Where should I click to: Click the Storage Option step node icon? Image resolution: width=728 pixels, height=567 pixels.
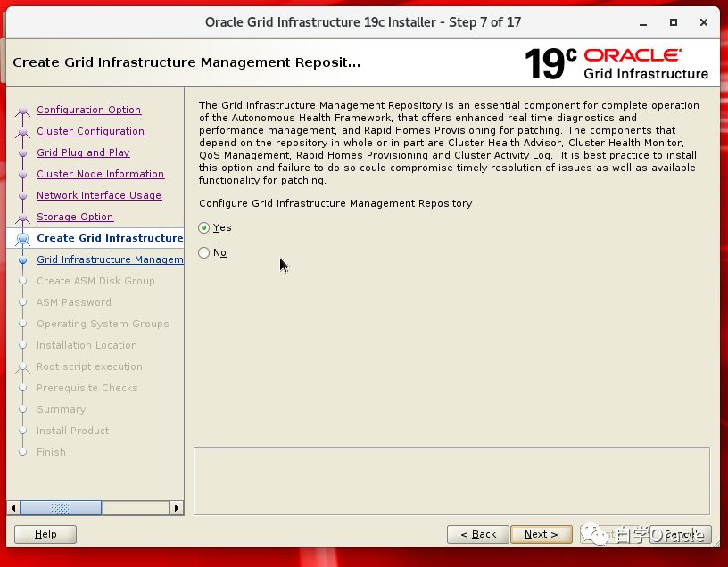23,218
